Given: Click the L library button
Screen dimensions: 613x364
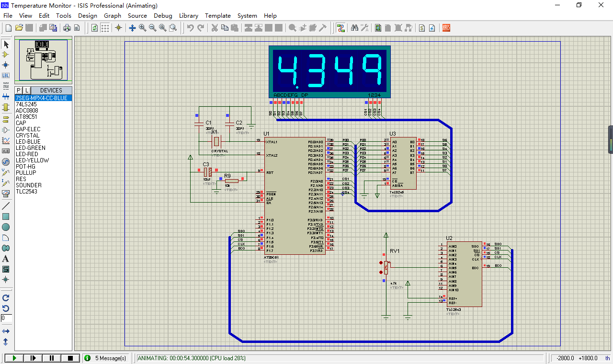Looking at the screenshot, I should tap(27, 90).
